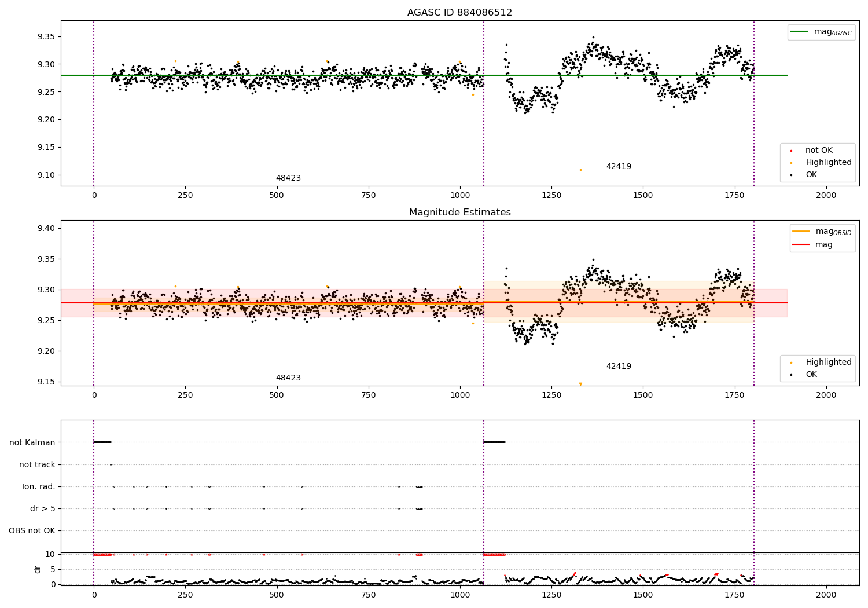This screenshot has height=608, width=868.
Task: Click x-axis tick '1250' under AGASC ID plot
Action: [x=551, y=196]
